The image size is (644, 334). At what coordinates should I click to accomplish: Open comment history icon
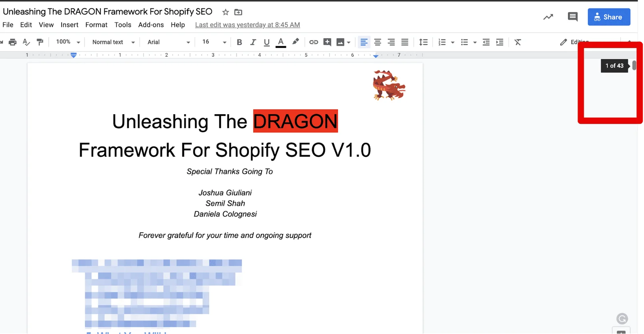pos(573,17)
